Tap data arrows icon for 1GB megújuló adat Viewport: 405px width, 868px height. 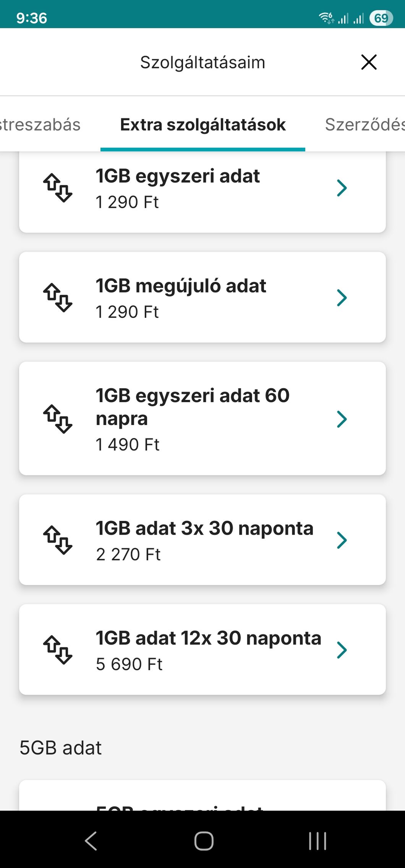pyautogui.click(x=57, y=297)
